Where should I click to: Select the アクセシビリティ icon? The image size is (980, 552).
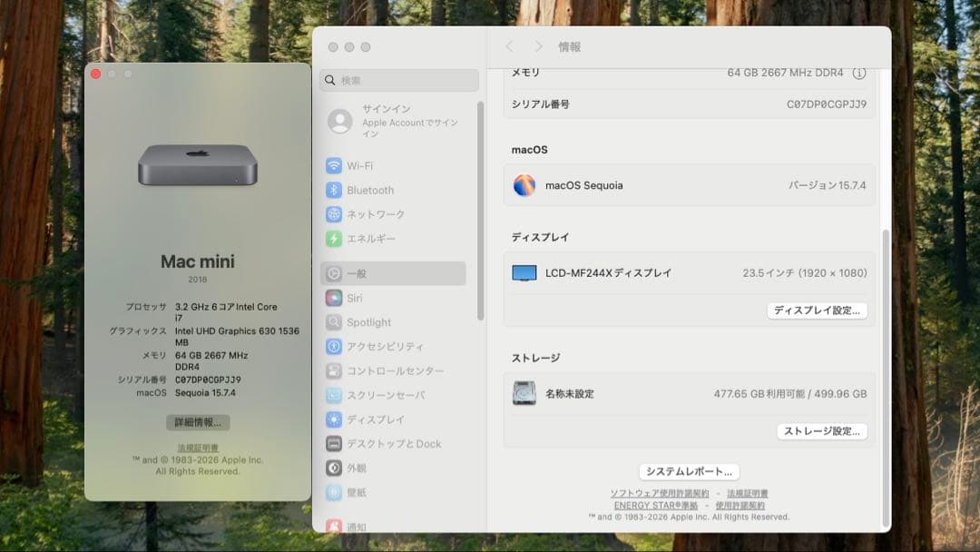click(334, 346)
